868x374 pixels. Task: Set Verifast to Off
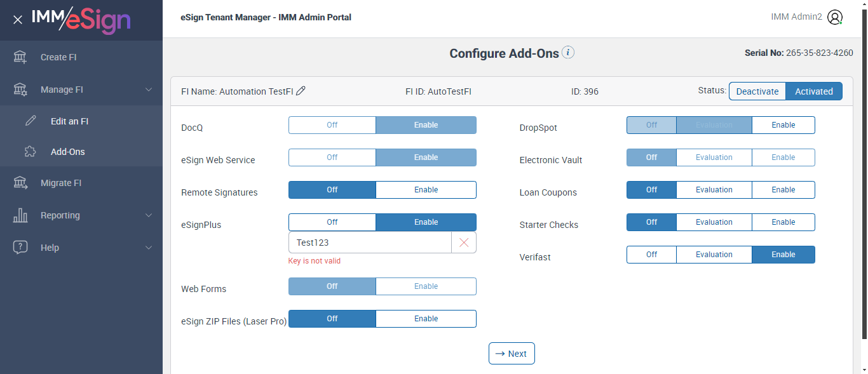pos(651,255)
